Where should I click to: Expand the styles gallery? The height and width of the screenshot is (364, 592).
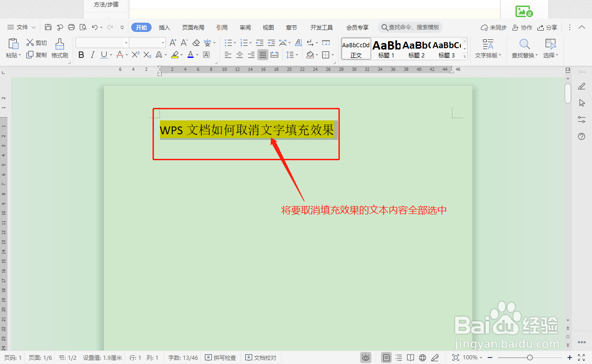465,56
